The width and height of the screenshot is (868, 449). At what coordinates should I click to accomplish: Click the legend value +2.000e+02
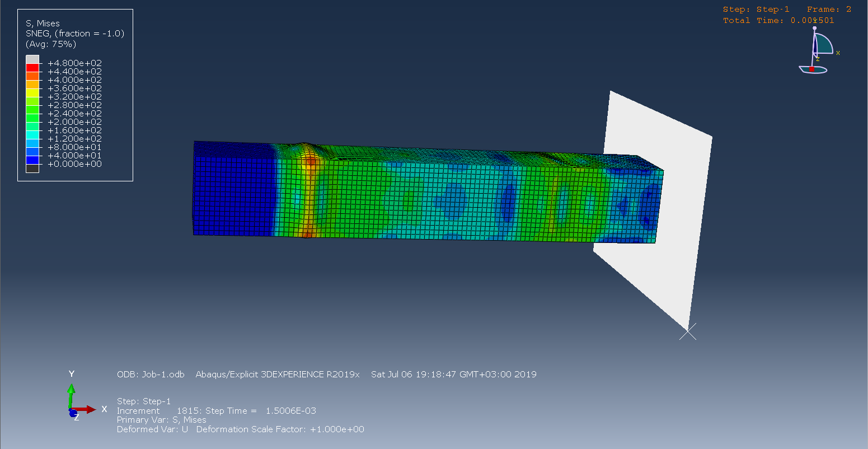[x=75, y=122]
